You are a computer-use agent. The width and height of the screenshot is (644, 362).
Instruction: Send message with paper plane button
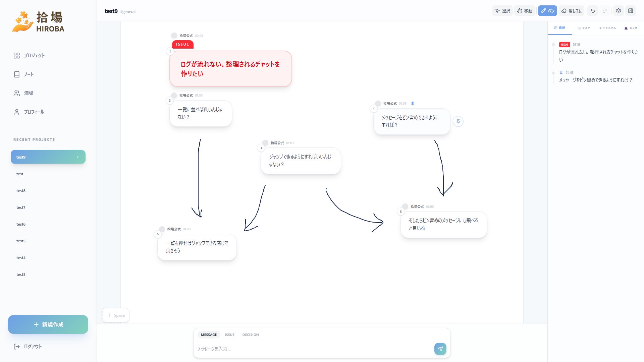440,349
